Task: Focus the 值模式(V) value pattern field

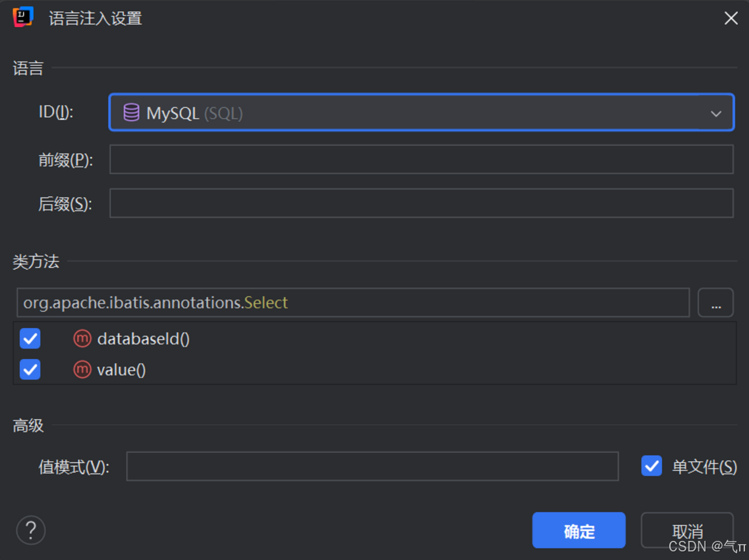Action: [x=372, y=466]
